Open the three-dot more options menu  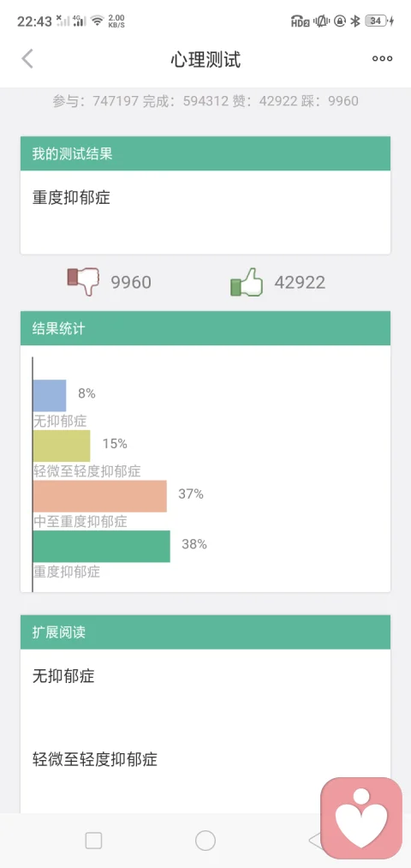382,58
